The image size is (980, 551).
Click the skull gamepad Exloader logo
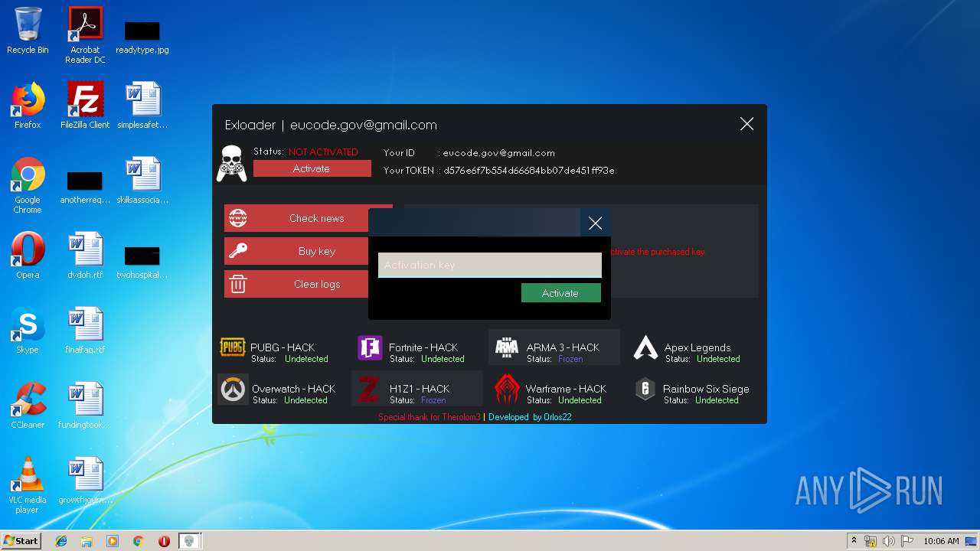point(231,163)
